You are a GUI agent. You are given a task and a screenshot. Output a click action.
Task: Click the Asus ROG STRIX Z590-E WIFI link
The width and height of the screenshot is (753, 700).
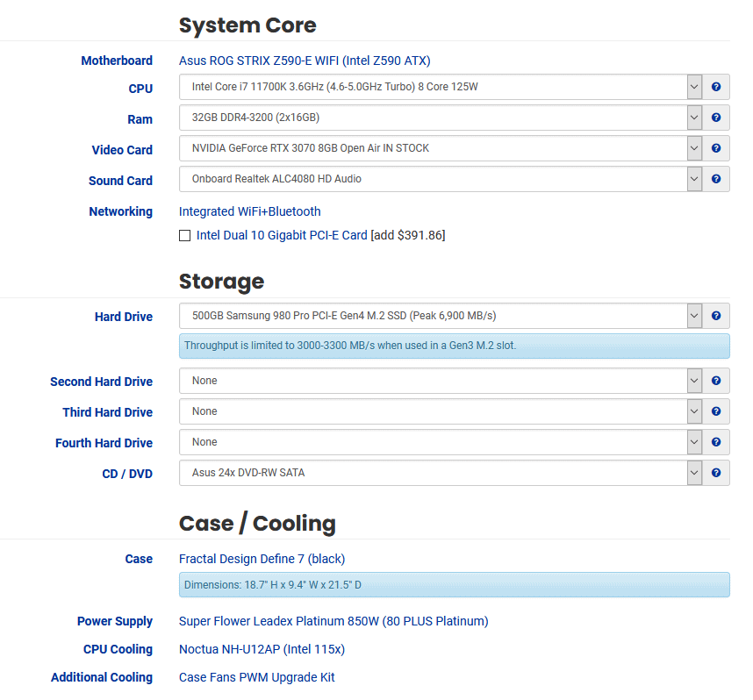point(305,61)
